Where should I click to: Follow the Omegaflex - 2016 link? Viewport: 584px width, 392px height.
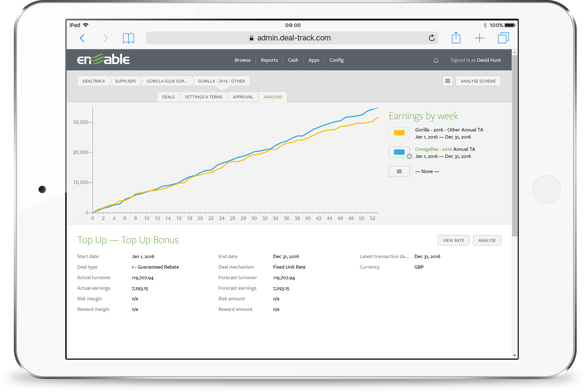point(433,149)
